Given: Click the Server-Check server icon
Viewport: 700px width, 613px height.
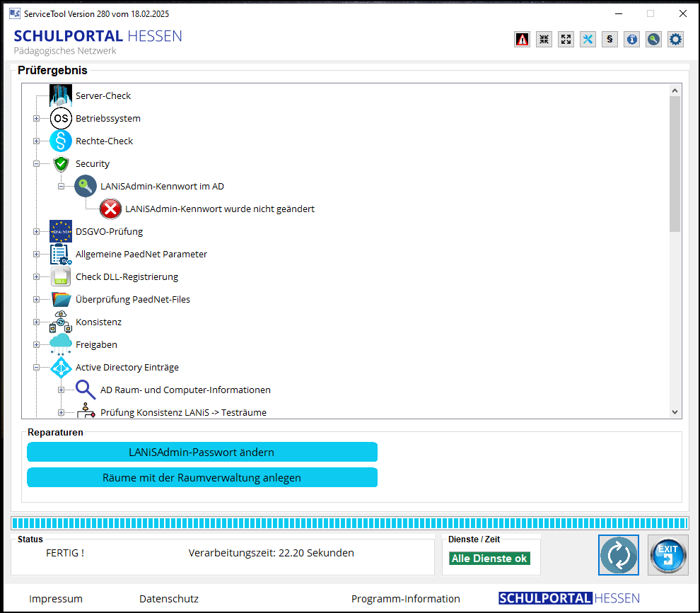Looking at the screenshot, I should 61,95.
